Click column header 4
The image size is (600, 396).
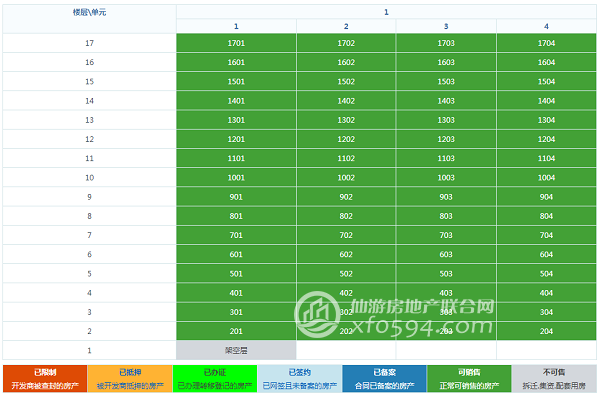[x=546, y=26]
